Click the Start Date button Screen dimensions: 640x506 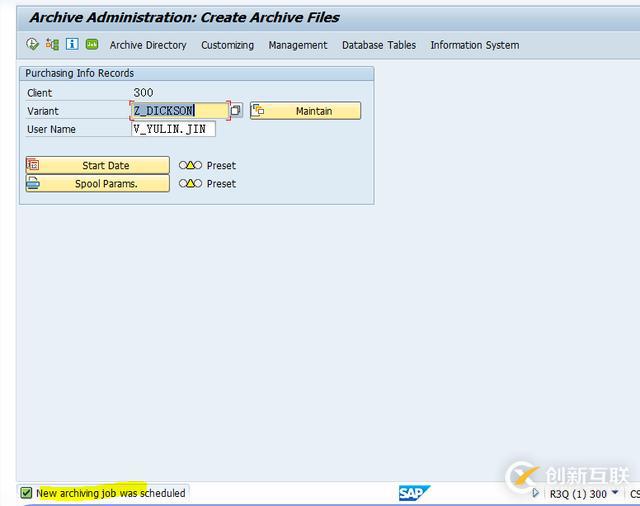tap(98, 165)
